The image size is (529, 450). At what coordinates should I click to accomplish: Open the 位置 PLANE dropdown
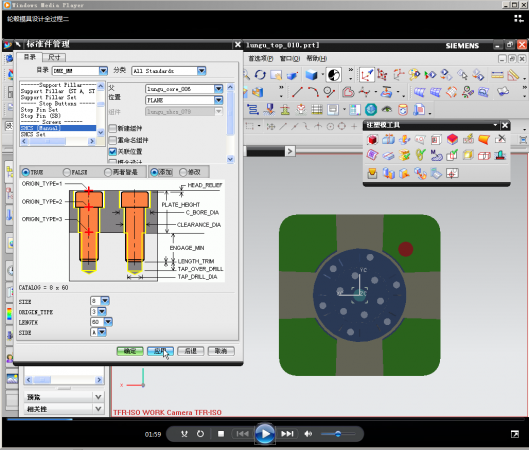click(x=219, y=100)
